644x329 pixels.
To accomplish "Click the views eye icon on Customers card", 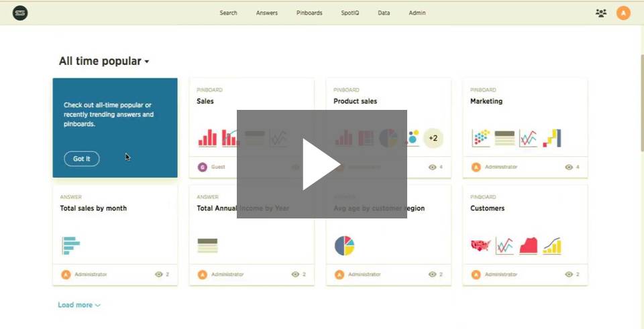I will [x=570, y=274].
